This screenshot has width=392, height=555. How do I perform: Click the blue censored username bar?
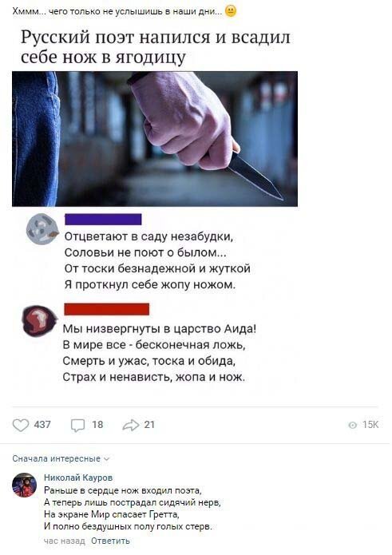point(103,219)
